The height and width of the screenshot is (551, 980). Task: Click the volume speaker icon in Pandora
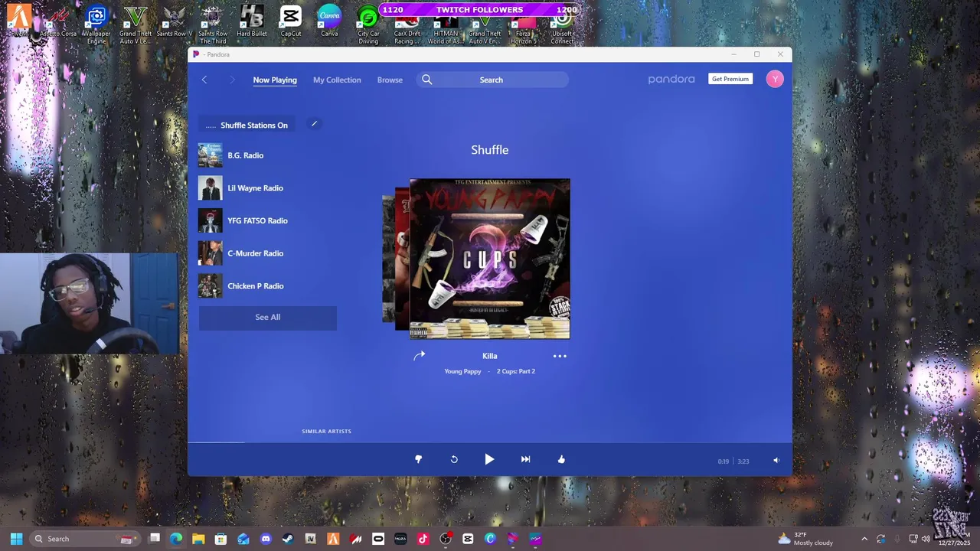(x=776, y=461)
